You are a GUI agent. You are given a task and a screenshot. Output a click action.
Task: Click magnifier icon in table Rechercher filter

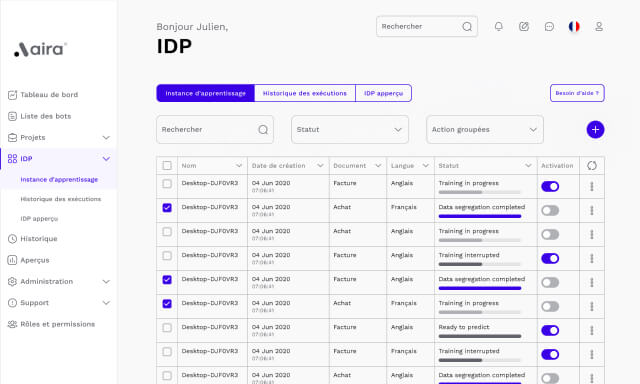[263, 130]
